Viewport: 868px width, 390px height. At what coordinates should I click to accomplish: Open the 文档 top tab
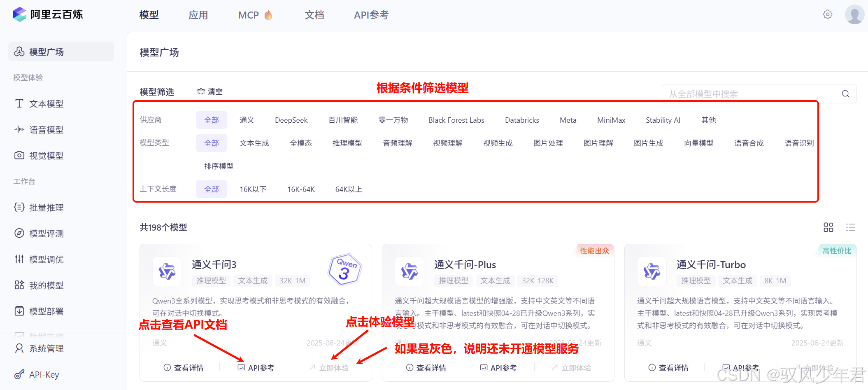pyautogui.click(x=314, y=15)
